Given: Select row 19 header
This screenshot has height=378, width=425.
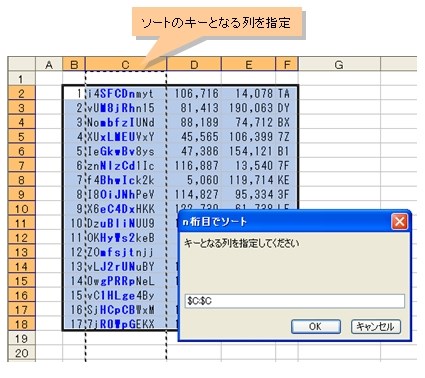Looking at the screenshot, I should click(21, 338).
